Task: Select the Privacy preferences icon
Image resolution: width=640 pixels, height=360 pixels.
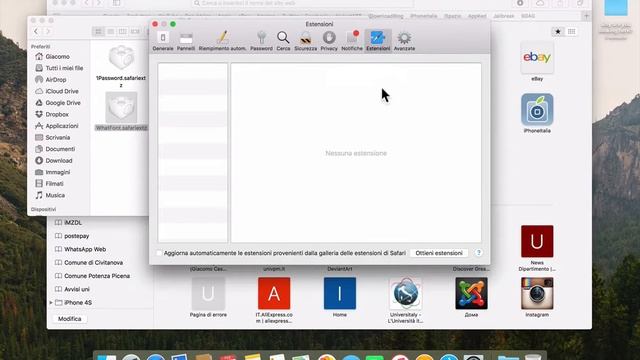Action: click(x=329, y=41)
